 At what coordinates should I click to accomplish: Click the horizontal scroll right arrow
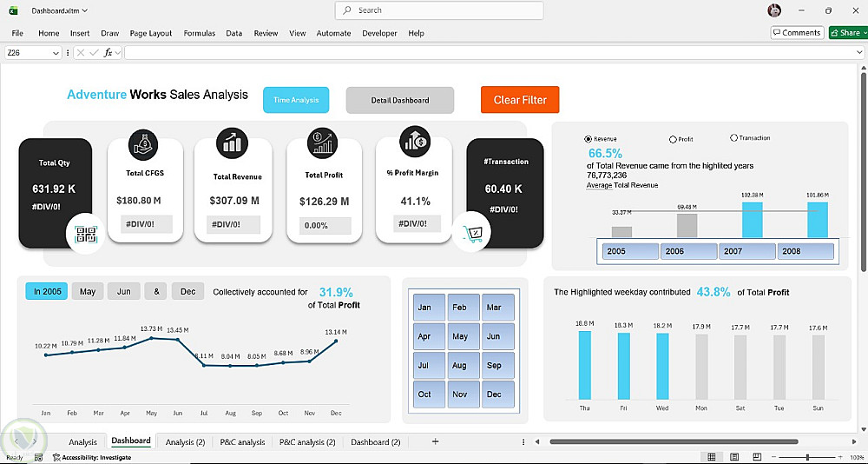click(x=853, y=441)
